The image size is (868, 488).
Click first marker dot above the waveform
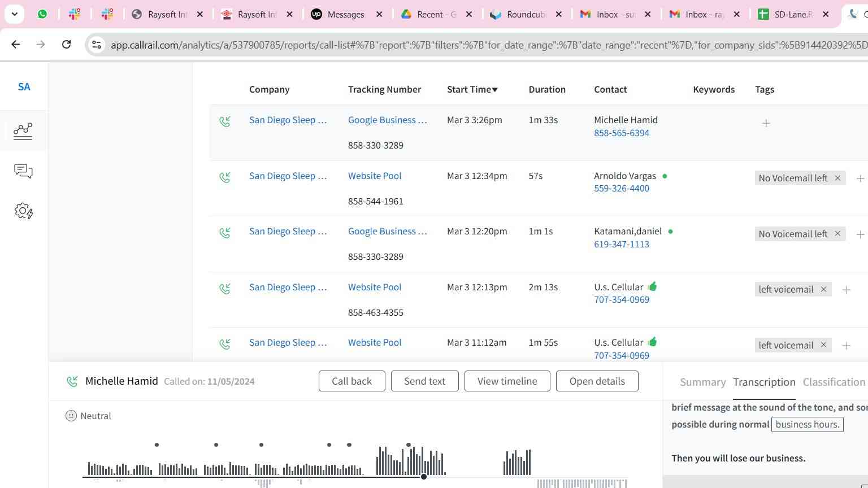157,445
